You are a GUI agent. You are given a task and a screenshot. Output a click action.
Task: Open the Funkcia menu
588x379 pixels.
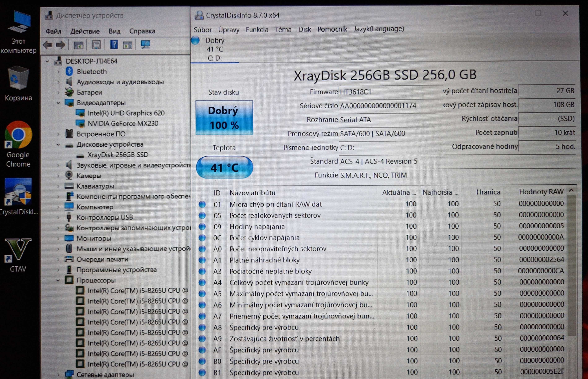click(x=257, y=30)
